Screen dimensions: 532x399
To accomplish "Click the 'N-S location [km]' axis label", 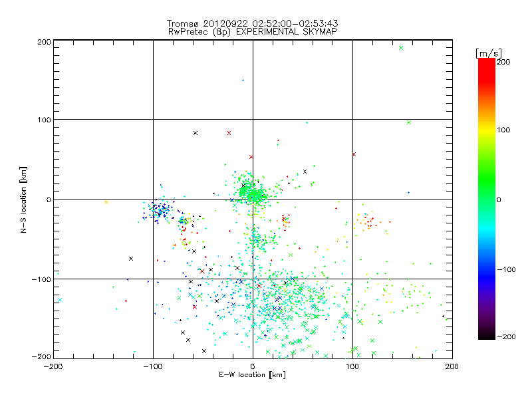I will (x=23, y=199).
